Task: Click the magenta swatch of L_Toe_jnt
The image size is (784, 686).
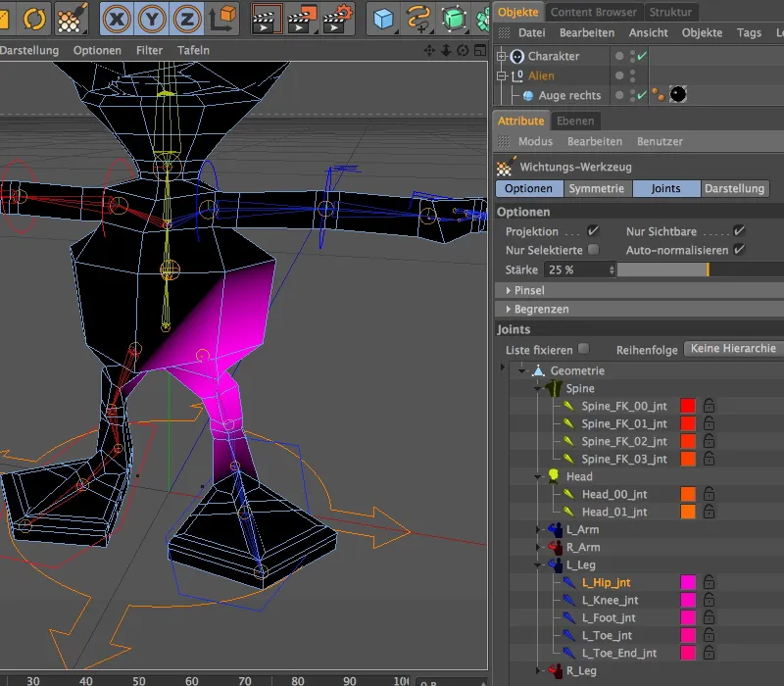Action: (x=688, y=635)
